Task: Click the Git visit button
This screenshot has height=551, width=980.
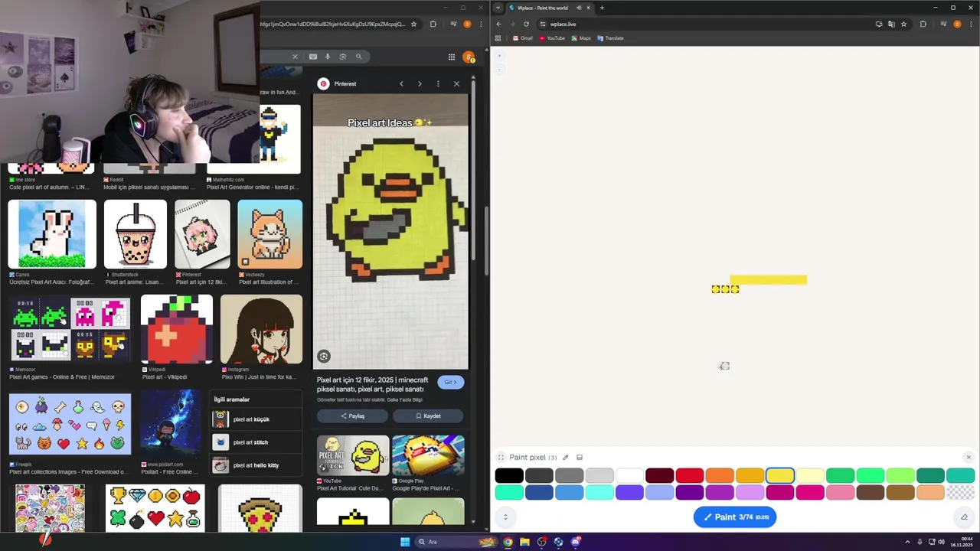Action: point(451,382)
